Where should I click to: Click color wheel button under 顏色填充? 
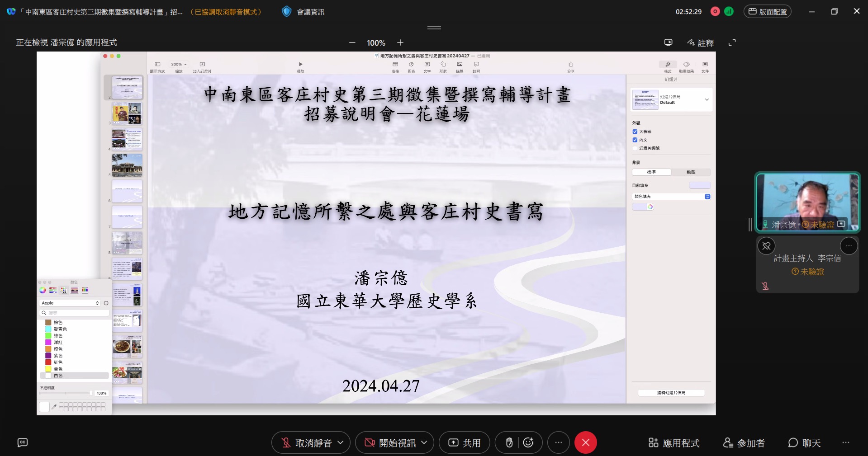click(650, 207)
